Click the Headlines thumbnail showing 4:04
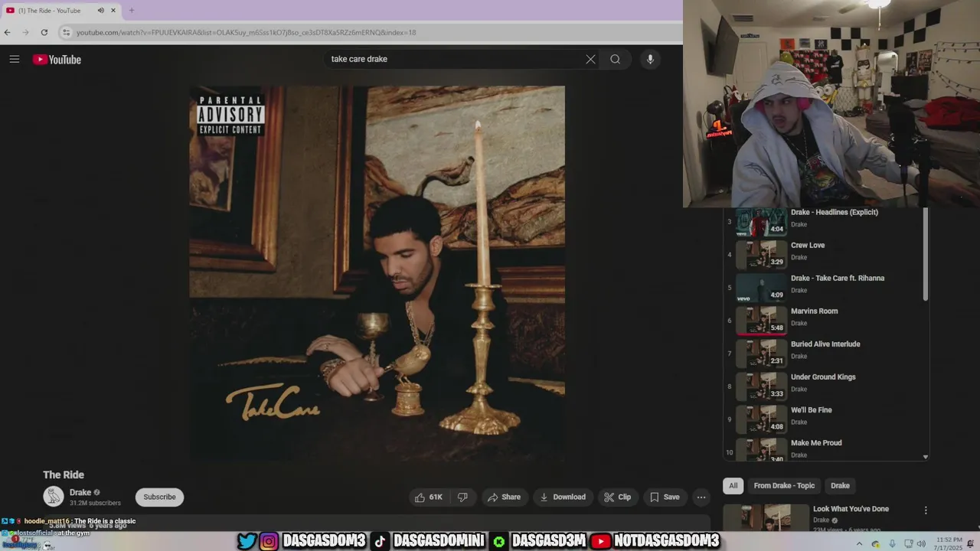 762,222
